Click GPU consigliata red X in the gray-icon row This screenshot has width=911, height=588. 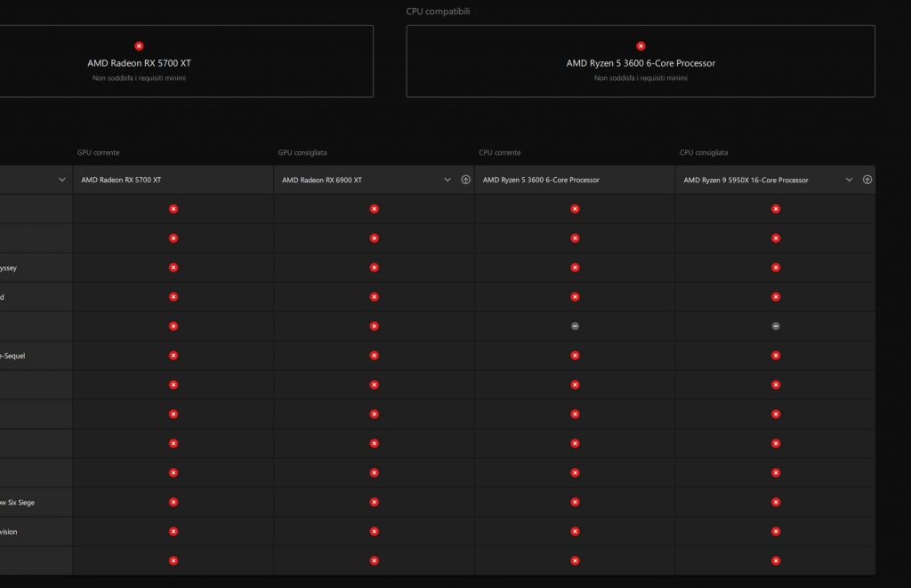click(375, 326)
